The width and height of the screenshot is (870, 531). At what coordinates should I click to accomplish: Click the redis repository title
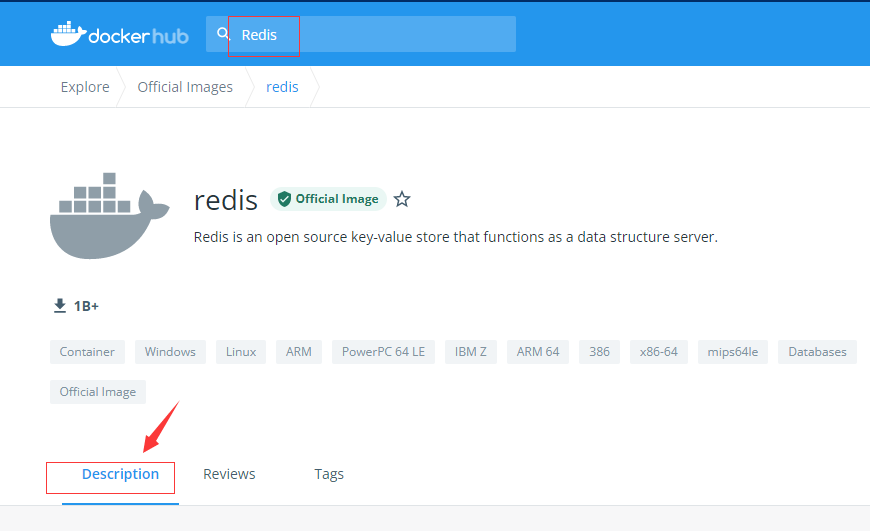point(226,200)
